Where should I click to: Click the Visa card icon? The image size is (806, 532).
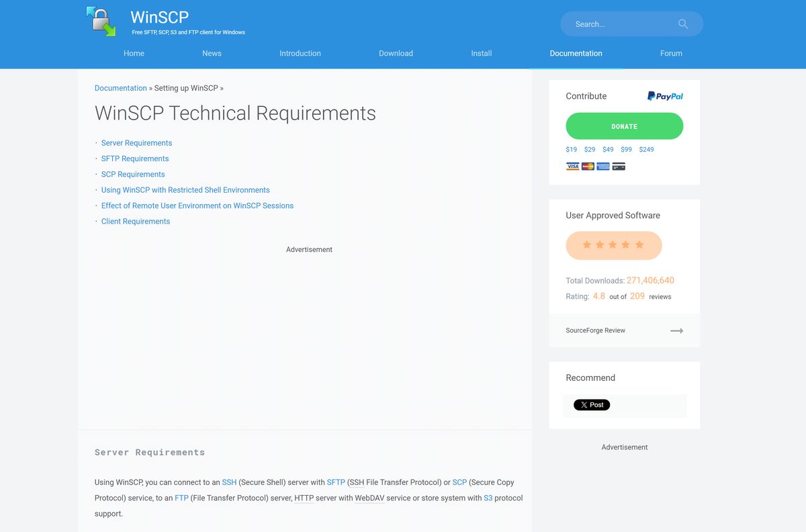572,166
